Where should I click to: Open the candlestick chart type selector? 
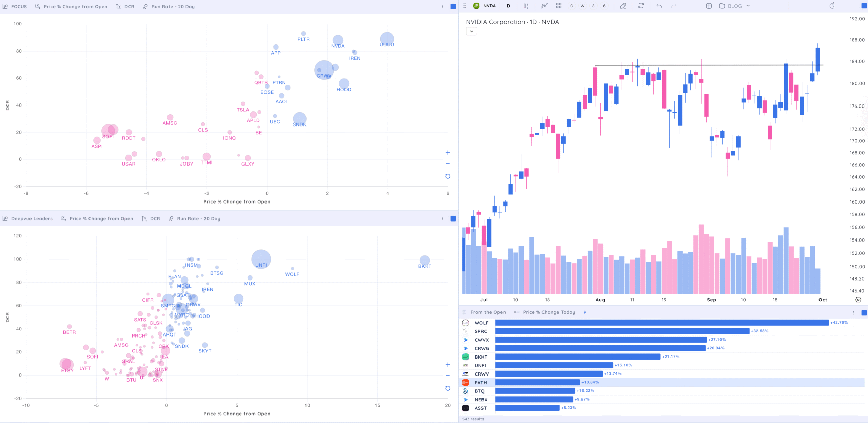coord(526,6)
